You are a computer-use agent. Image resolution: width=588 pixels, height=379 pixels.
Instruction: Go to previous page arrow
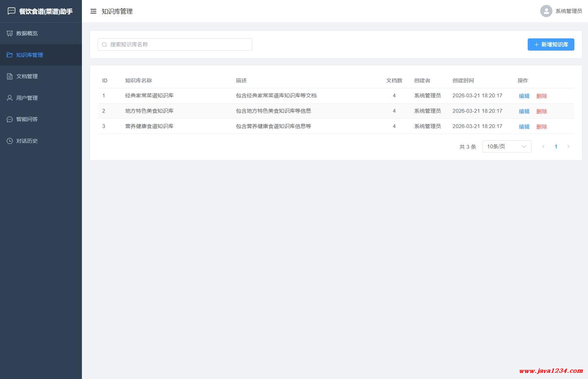pyautogui.click(x=543, y=147)
